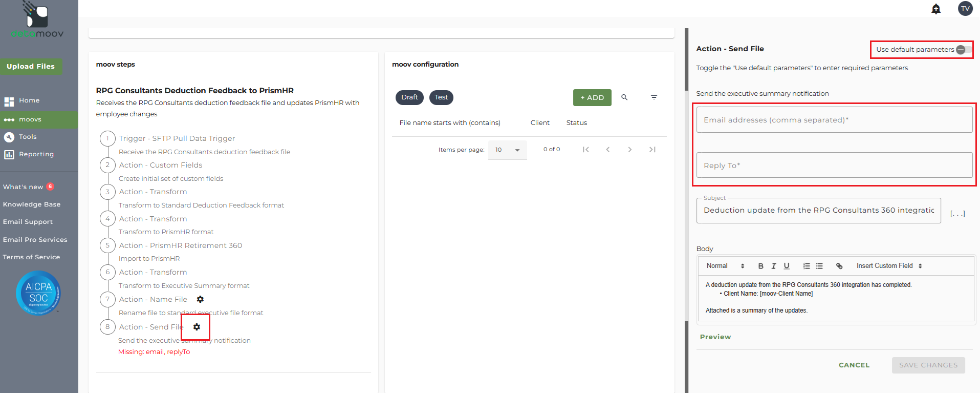This screenshot has height=393, width=980.
Task: Click the Home icon in sidebar
Action: 9,101
